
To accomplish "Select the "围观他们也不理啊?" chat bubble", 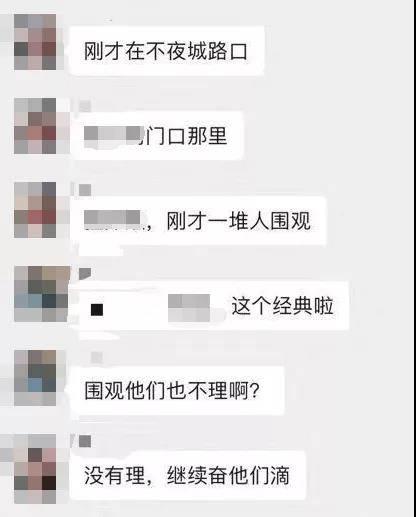I will [177, 390].
